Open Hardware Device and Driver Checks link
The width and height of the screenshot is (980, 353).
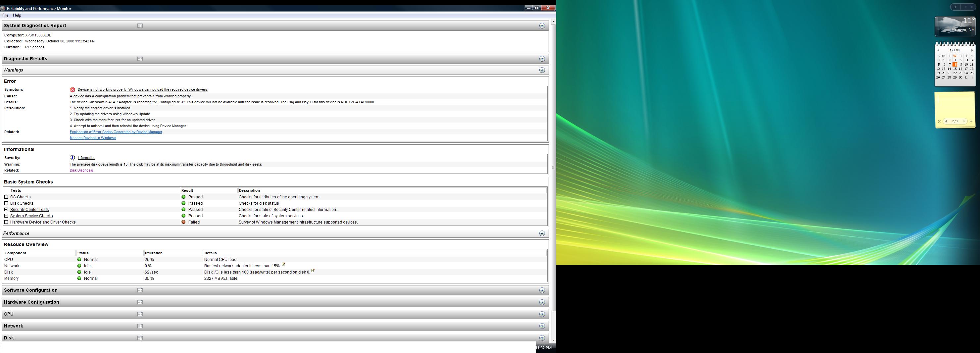(x=43, y=222)
